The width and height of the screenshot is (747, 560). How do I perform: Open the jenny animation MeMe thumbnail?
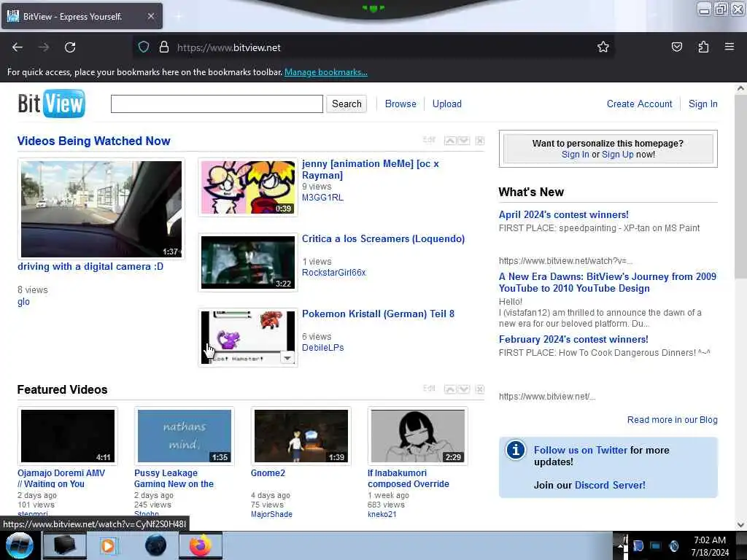[248, 187]
